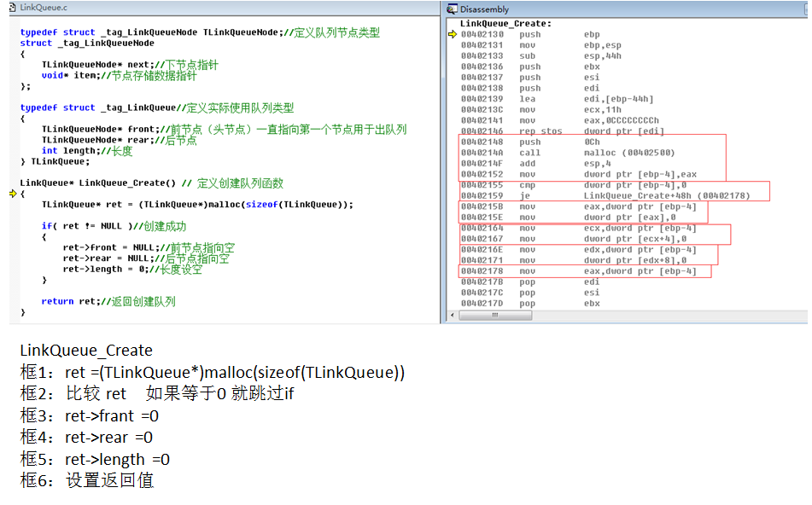Click the 0040213C mov ecx,11h line
The width and height of the screenshot is (812, 505).
pos(541,110)
